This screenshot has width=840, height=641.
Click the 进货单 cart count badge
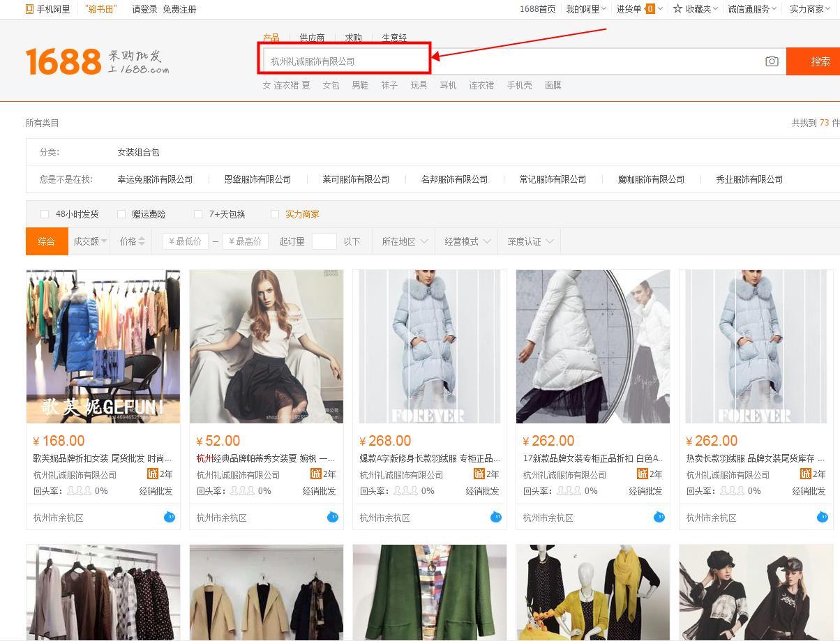coord(650,8)
